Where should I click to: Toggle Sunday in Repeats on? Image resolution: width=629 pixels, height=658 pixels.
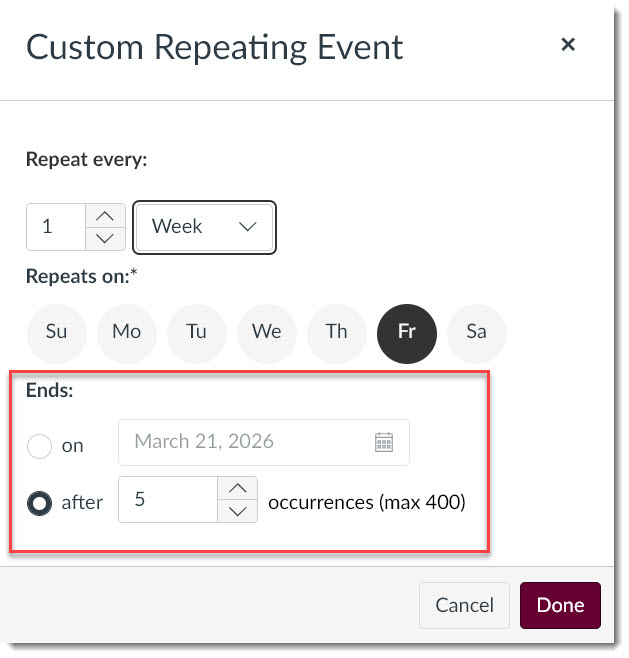tap(57, 334)
